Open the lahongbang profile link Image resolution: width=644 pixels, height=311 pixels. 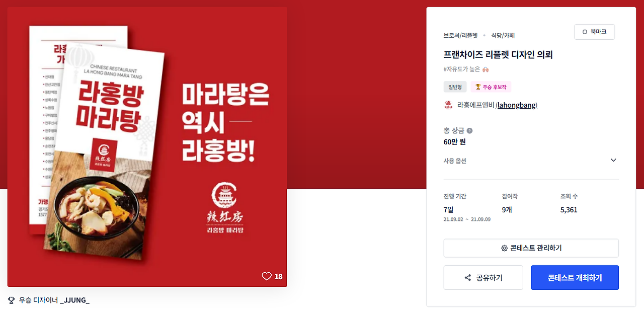tap(516, 105)
